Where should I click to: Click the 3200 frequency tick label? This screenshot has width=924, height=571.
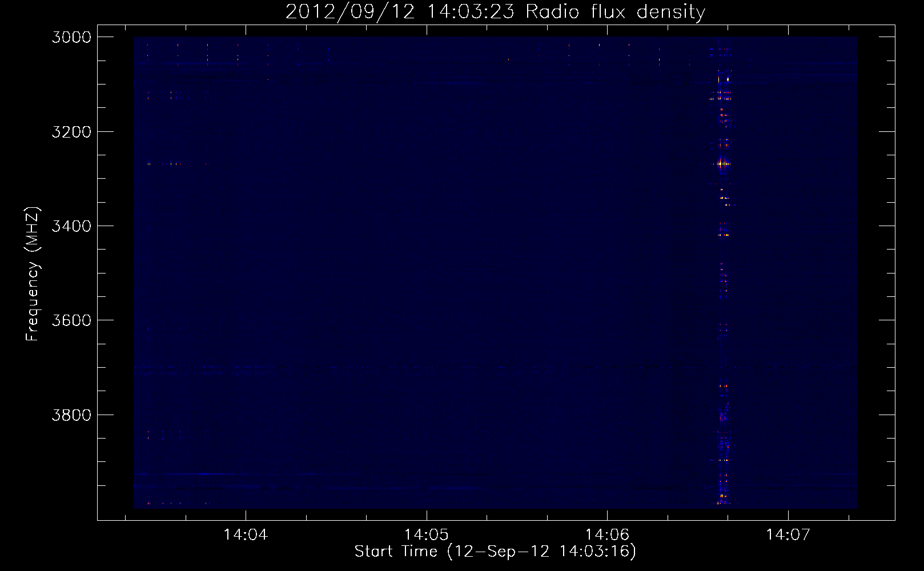click(71, 132)
